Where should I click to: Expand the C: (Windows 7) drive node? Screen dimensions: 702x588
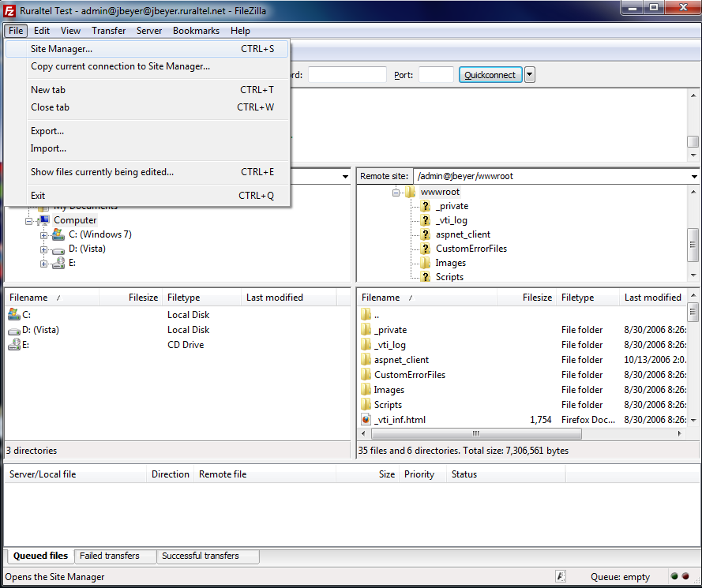click(x=43, y=235)
